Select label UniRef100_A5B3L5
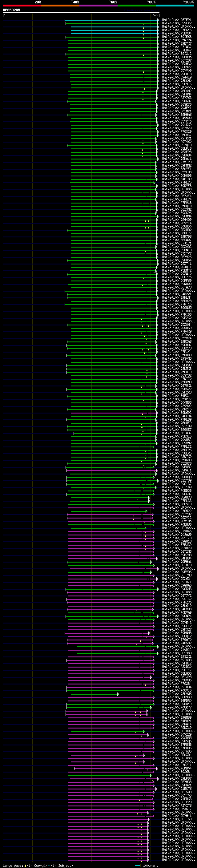Image resolution: width=197 pixels, height=868 pixels. coord(176,436)
